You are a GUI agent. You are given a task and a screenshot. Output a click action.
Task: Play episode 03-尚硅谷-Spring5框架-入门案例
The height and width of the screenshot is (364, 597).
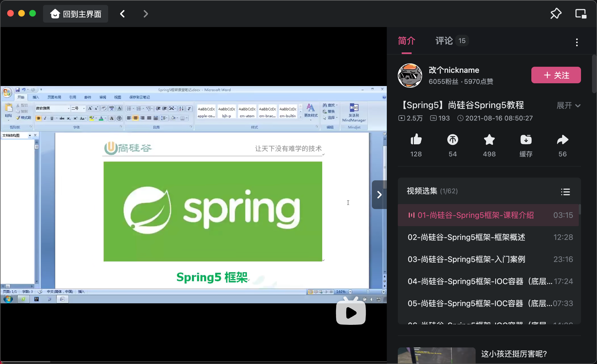[488, 259]
